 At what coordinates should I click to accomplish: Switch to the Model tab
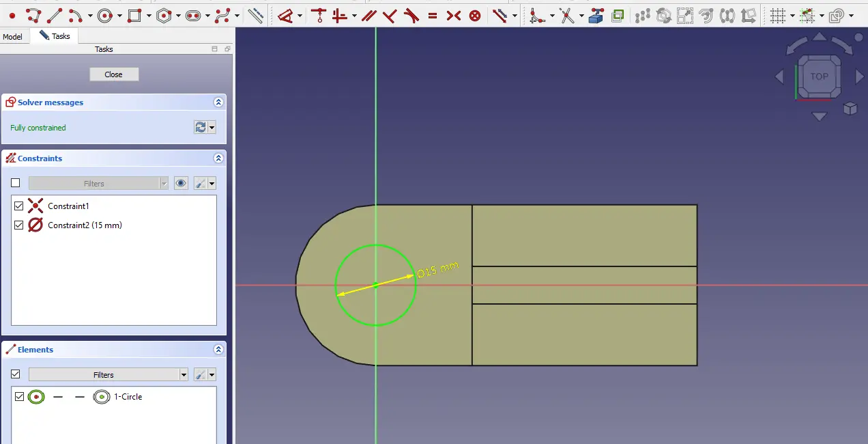pos(13,37)
